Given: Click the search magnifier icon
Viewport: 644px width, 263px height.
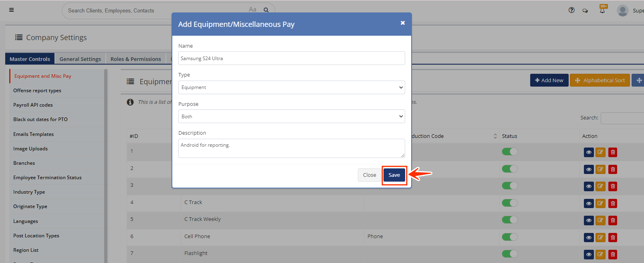Looking at the screenshot, I should [266, 10].
